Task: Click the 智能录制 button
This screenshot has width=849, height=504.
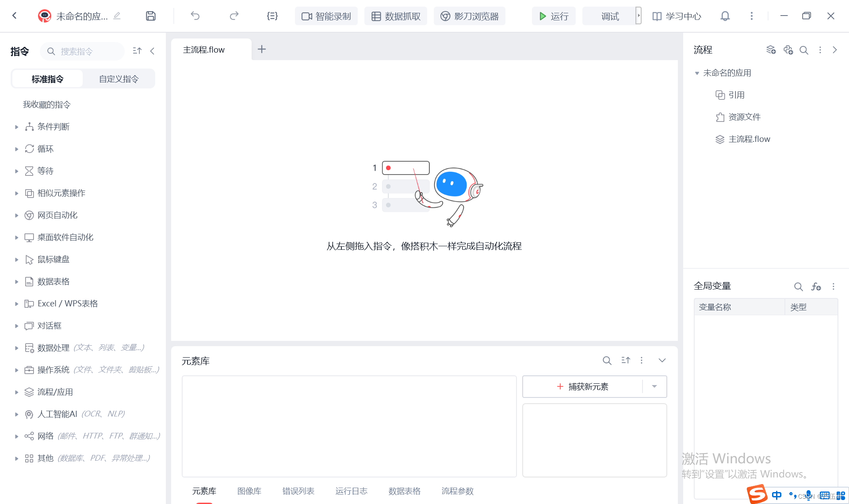Action: pos(326,16)
